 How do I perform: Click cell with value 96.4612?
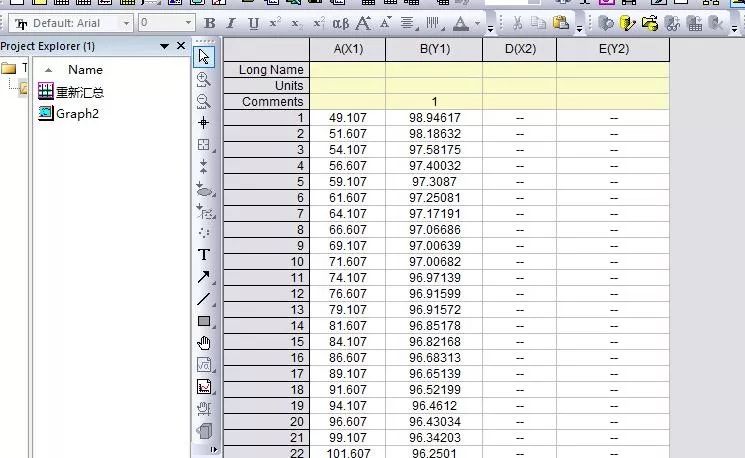pyautogui.click(x=434, y=406)
